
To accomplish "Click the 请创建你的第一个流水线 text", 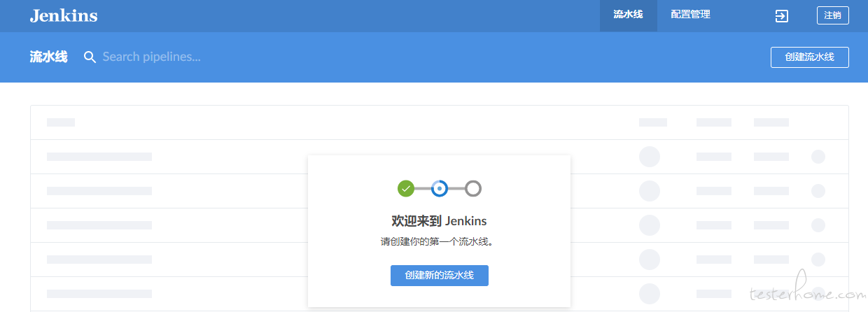I will point(439,242).
